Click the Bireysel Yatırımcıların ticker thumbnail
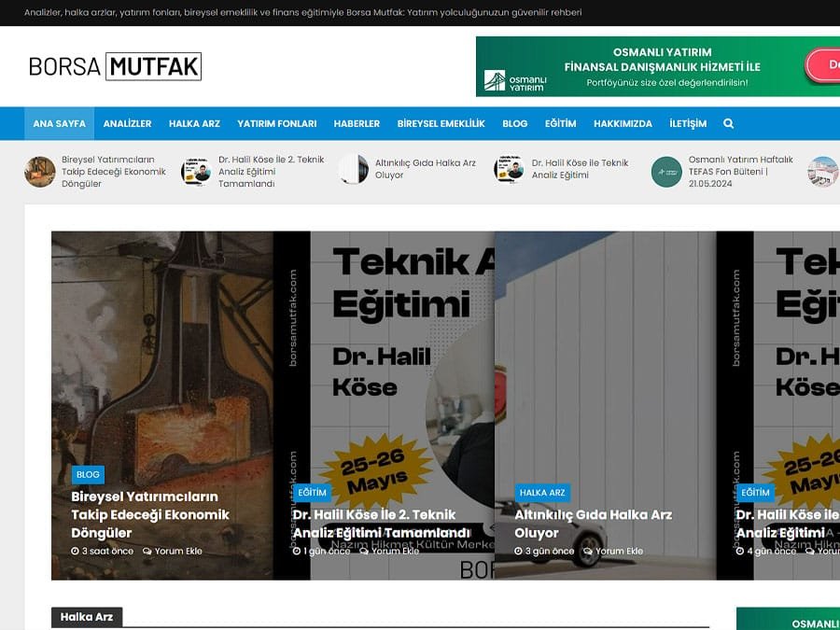This screenshot has height=630, width=840. pos(39,172)
